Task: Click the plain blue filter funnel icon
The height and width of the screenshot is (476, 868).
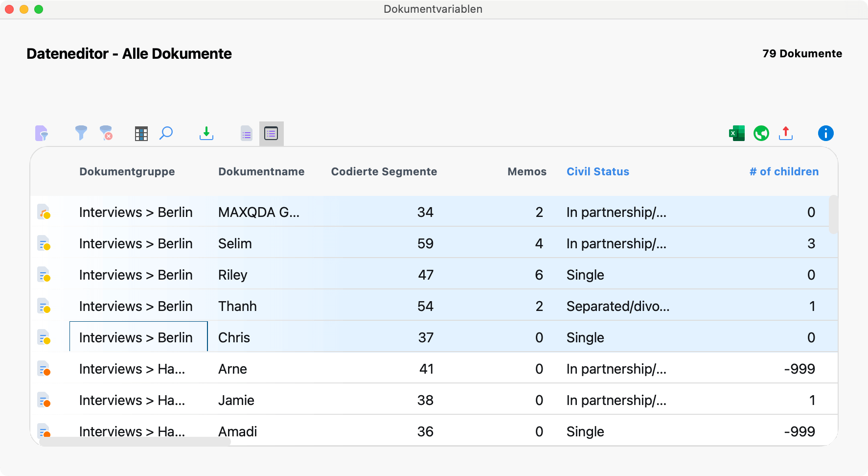Action: [81, 133]
